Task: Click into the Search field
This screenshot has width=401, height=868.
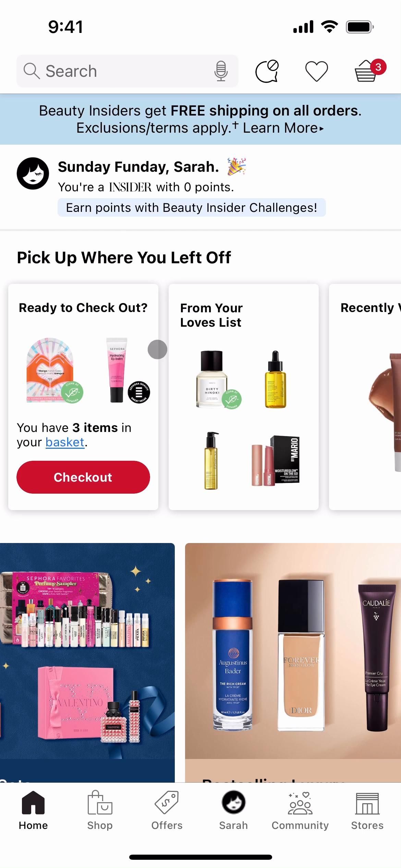Action: coord(127,71)
